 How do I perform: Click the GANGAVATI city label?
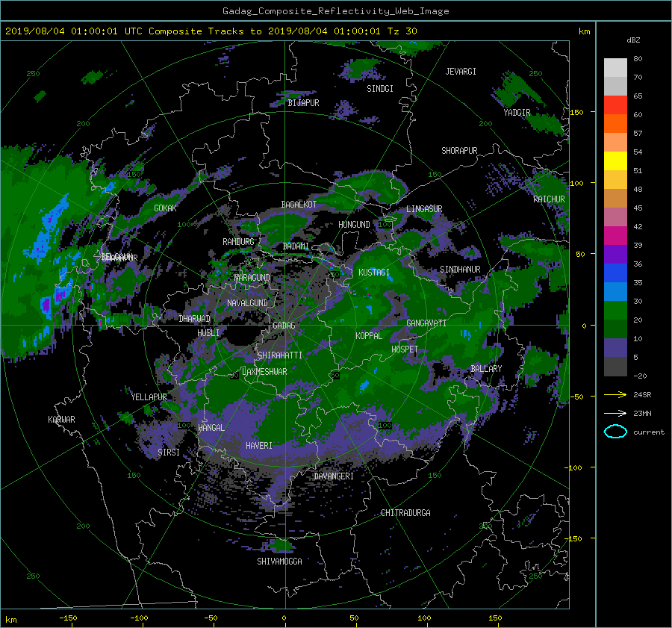pos(426,323)
